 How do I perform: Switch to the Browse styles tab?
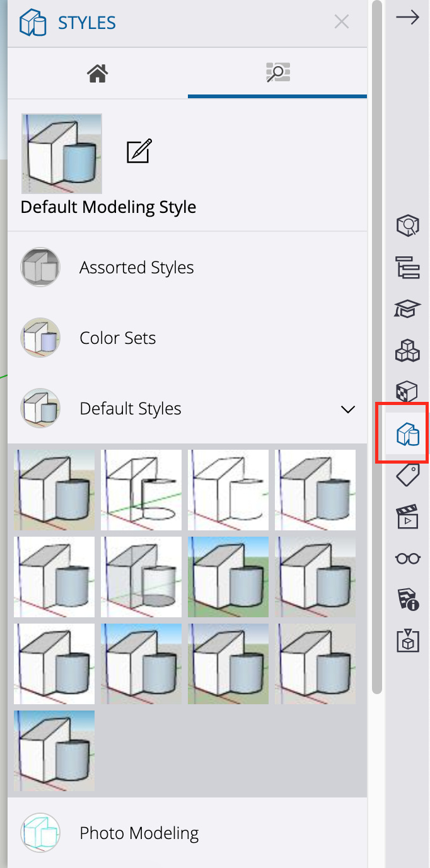277,74
